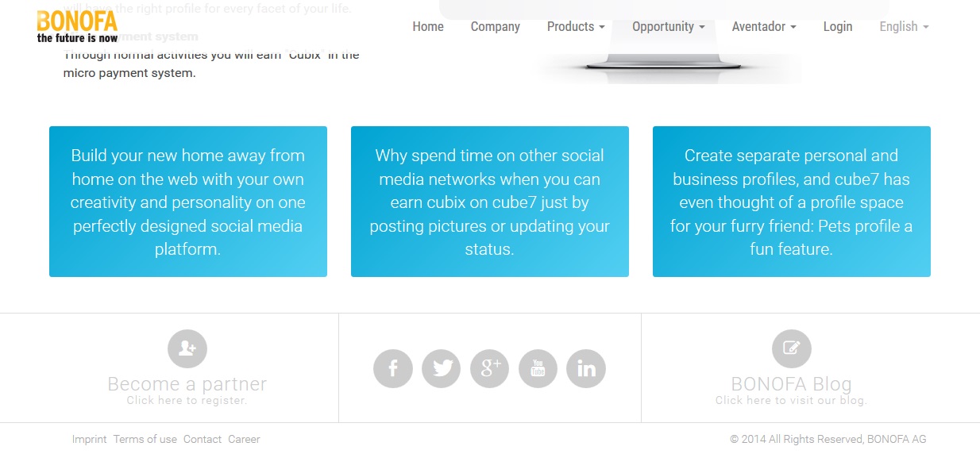Select the Pets profile blue card

[x=792, y=202]
